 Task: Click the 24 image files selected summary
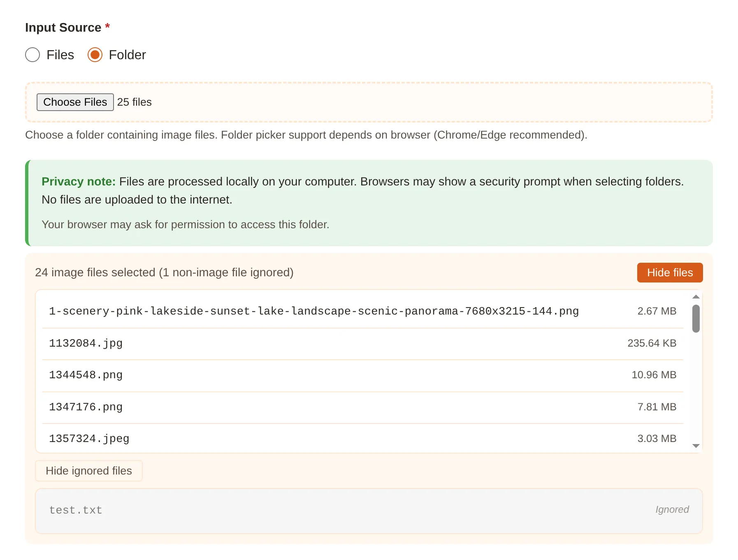click(164, 273)
